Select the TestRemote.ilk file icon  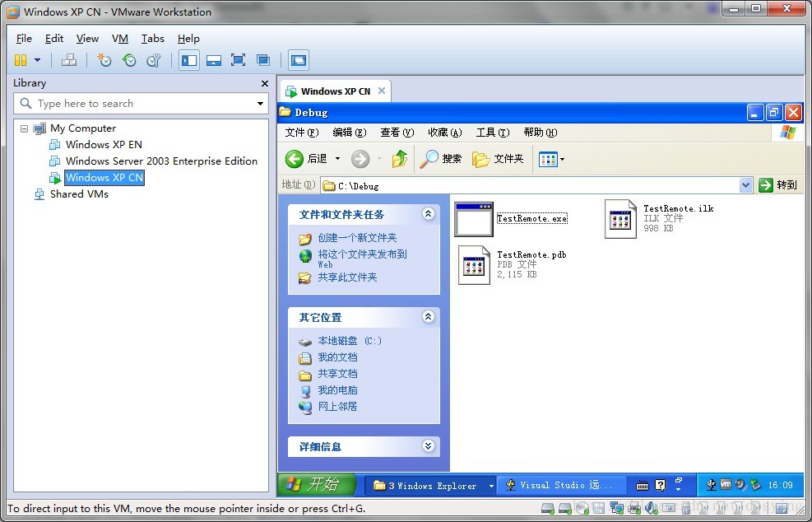click(620, 219)
